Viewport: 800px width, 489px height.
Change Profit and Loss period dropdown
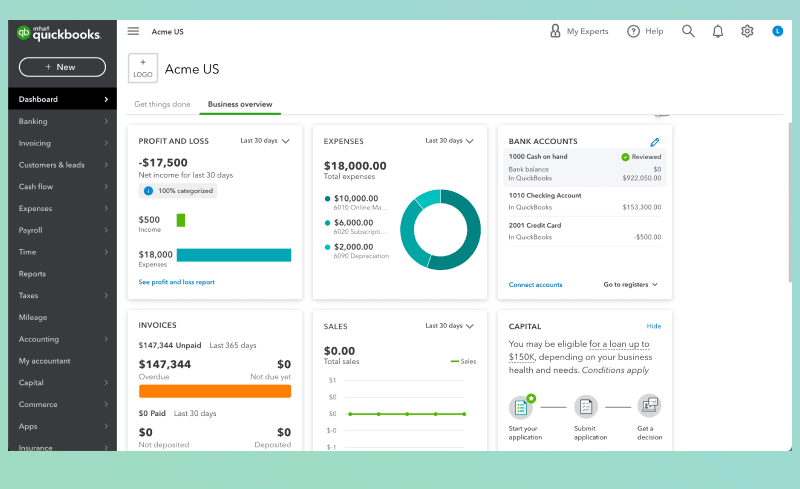pos(265,141)
